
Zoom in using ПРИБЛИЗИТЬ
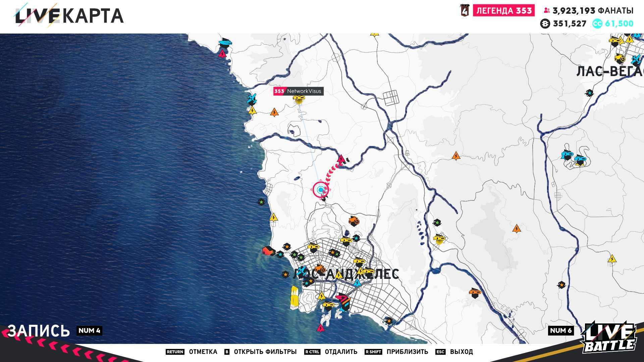[x=407, y=352]
